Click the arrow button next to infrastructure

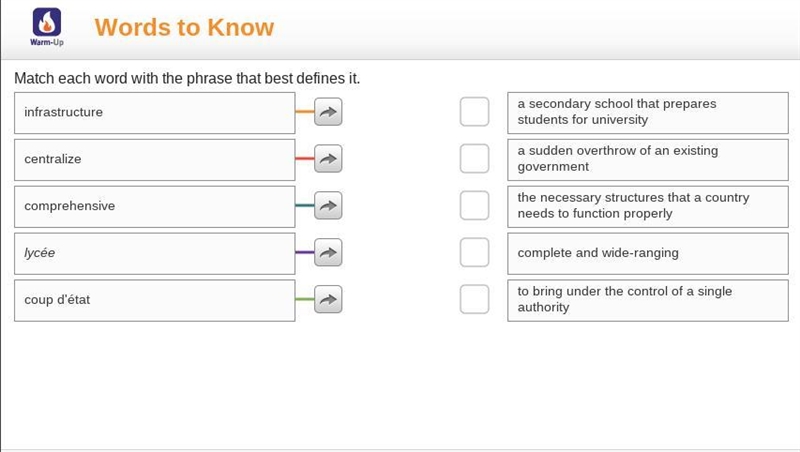(x=328, y=112)
